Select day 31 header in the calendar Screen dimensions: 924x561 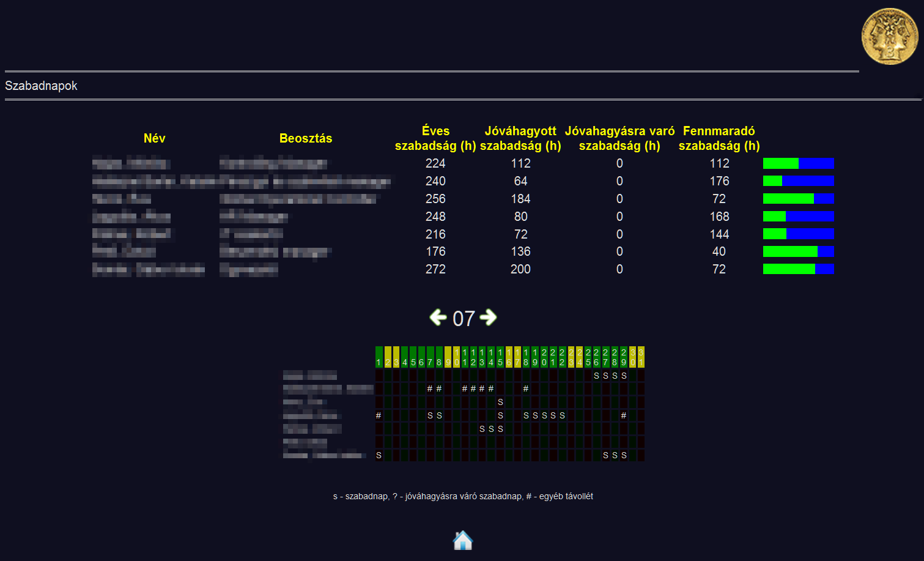[641, 357]
